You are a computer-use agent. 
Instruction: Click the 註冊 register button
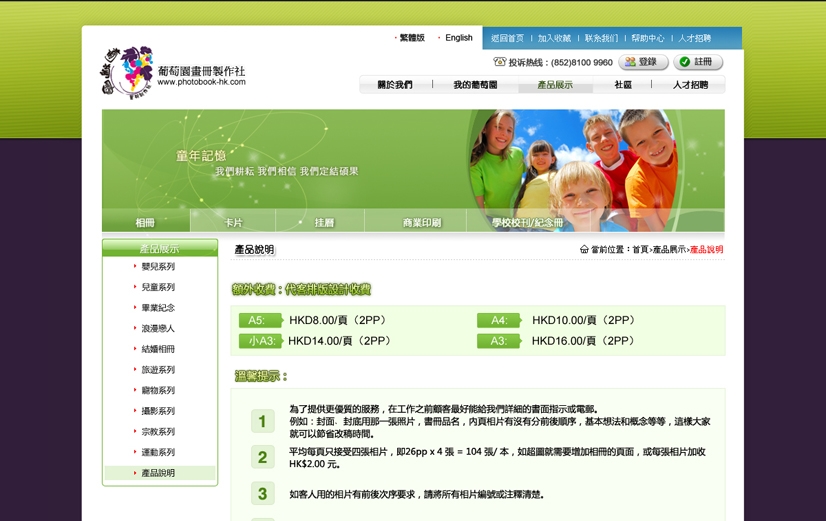697,62
